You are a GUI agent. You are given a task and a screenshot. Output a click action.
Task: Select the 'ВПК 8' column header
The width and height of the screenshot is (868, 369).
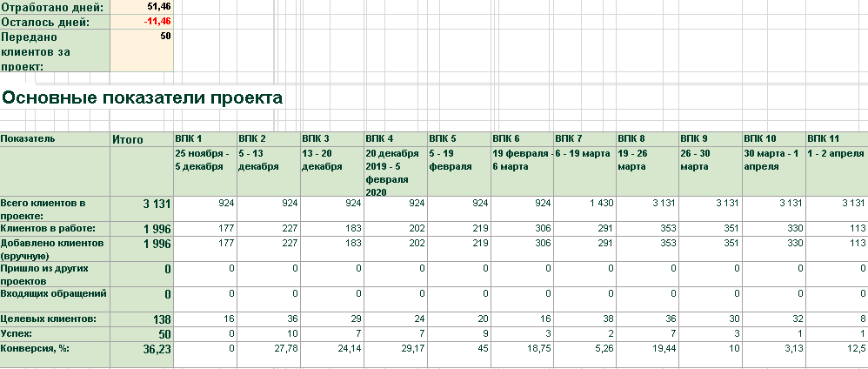coord(647,139)
